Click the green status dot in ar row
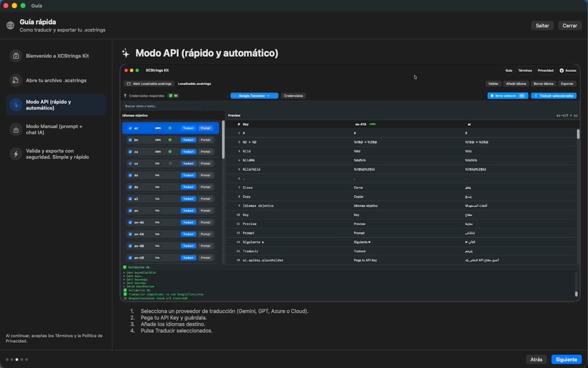 170,128
